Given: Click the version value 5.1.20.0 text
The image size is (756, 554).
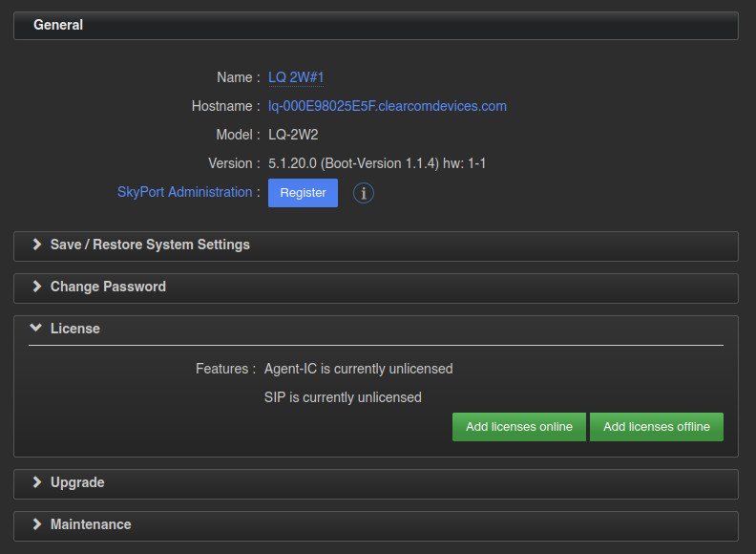Looking at the screenshot, I should 376,163.
